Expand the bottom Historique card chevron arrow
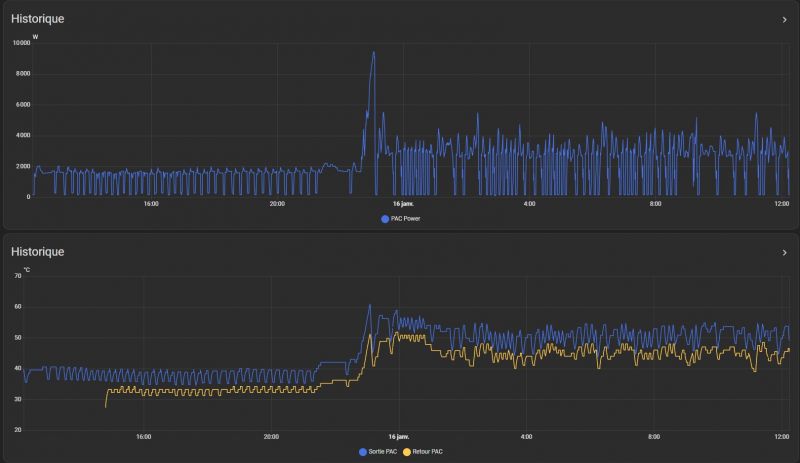The width and height of the screenshot is (800, 463). coord(784,253)
